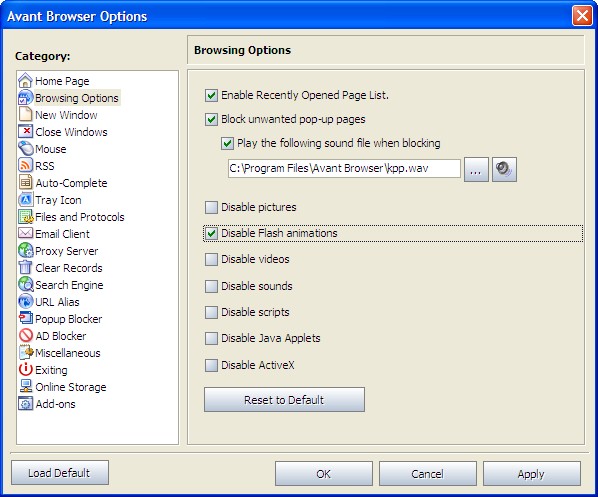Check Disable sounds option
Image resolution: width=598 pixels, height=497 pixels.
pos(211,286)
